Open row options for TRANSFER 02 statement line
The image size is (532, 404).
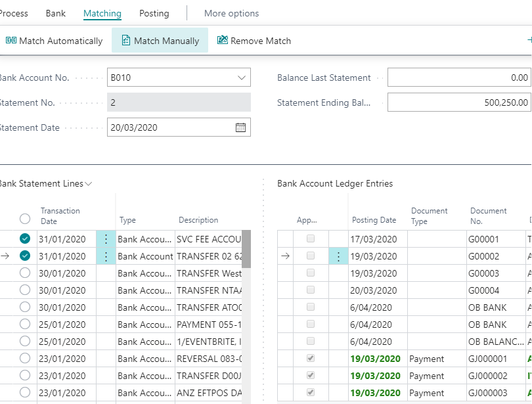click(x=106, y=256)
